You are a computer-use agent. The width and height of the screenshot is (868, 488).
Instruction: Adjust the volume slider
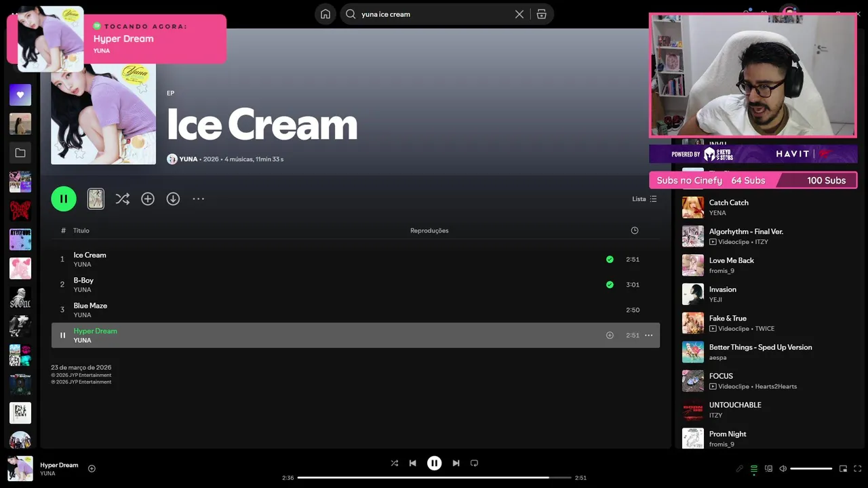pos(811,468)
